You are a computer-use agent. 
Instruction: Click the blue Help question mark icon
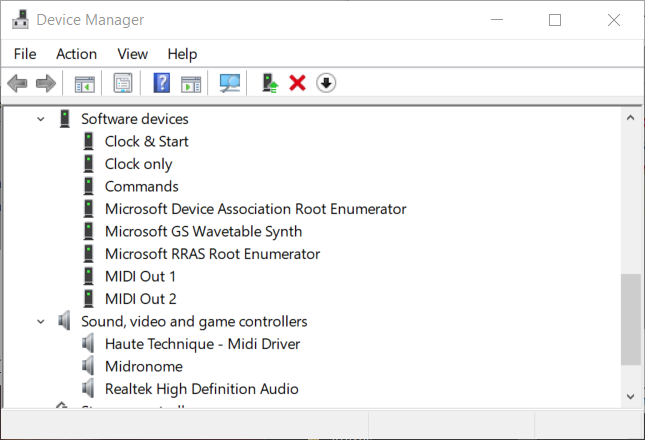[161, 83]
